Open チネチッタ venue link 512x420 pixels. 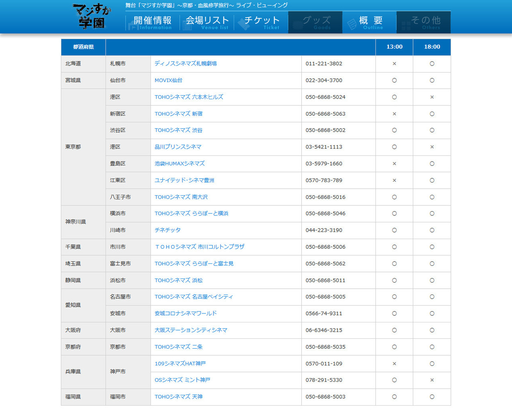pyautogui.click(x=168, y=230)
